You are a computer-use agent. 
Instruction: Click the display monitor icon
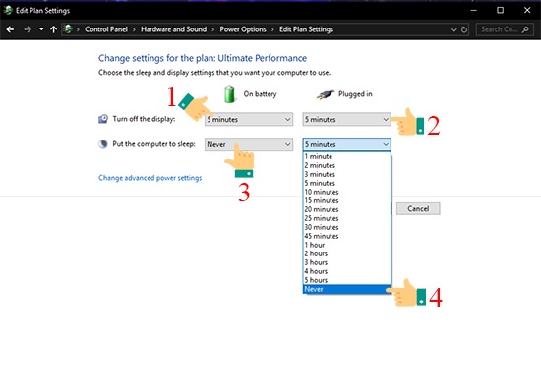click(103, 119)
